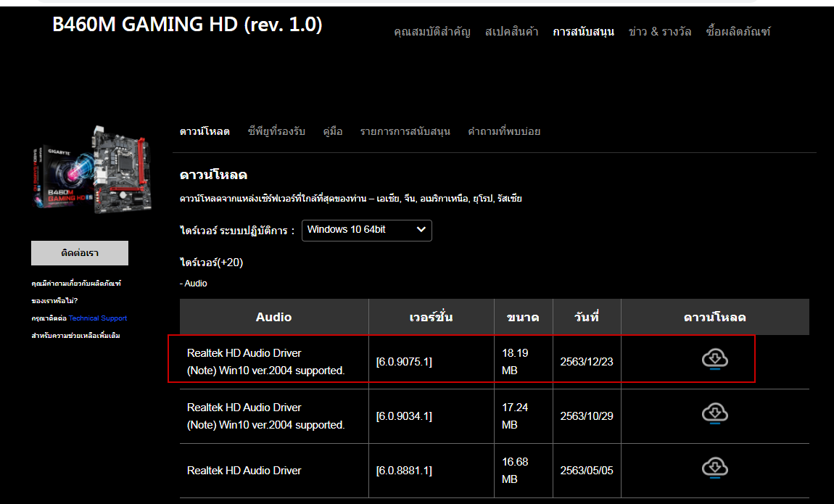Select the - Audio category entry

coord(194,284)
